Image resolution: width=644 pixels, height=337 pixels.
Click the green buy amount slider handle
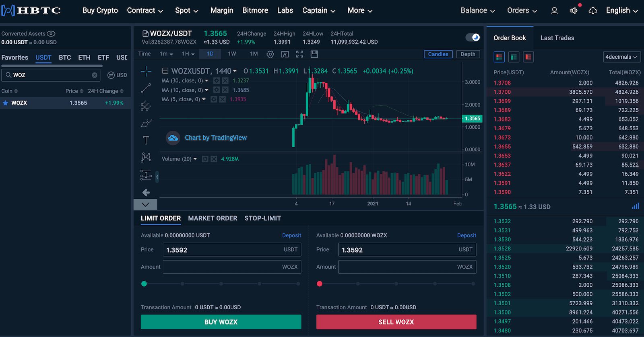(144, 284)
